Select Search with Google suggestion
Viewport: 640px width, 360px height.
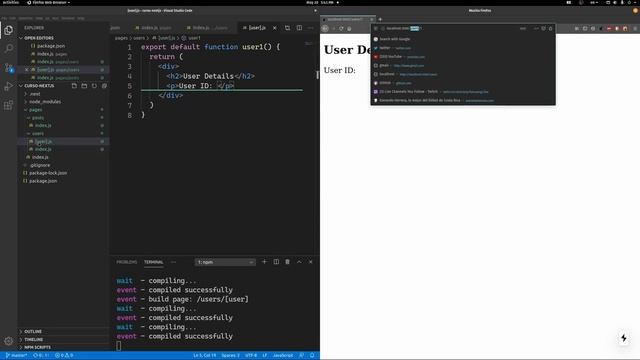463,39
